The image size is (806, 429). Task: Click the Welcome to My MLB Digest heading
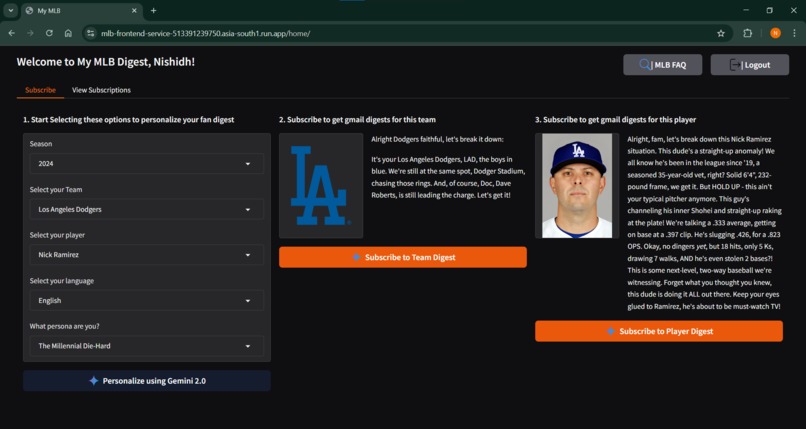point(106,62)
